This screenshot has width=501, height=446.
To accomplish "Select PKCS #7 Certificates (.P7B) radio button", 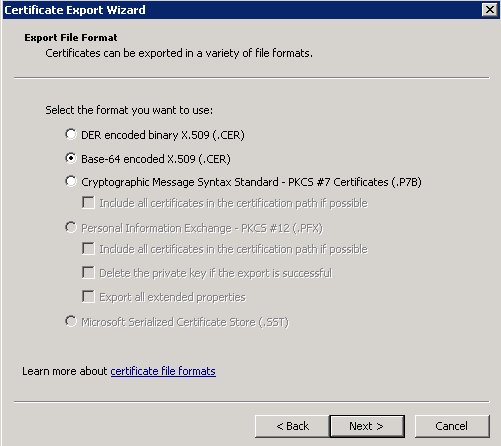I will pyautogui.click(x=71, y=181).
